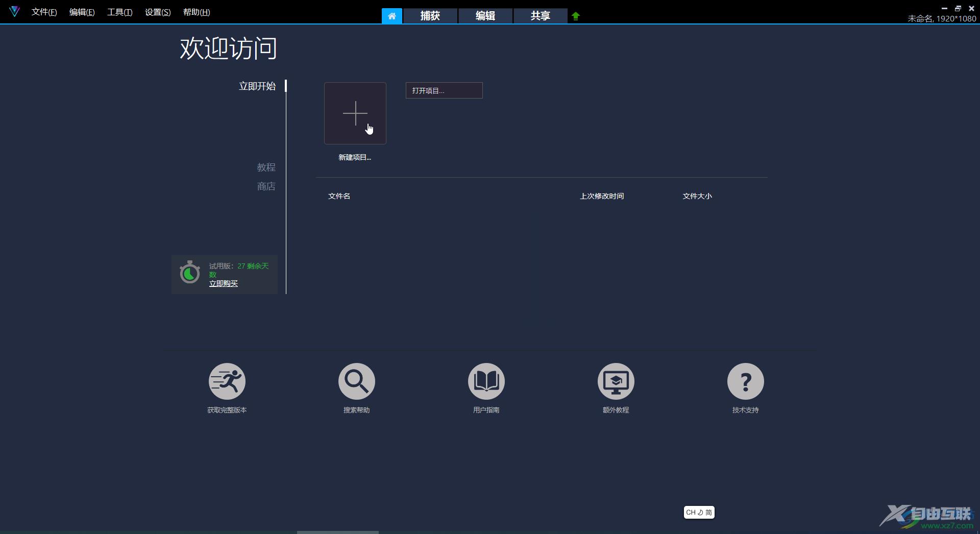Open the user guide book icon

pyautogui.click(x=486, y=381)
